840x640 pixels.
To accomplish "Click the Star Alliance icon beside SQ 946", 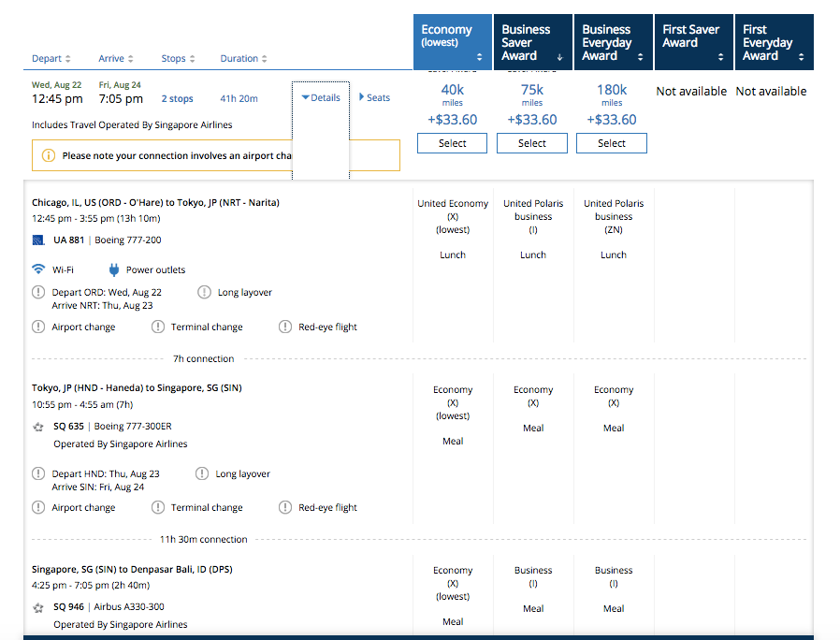I will coord(38,606).
